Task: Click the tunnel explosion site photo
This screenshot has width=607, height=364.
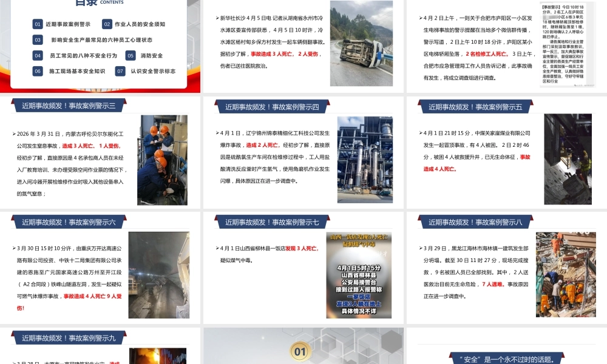Action: pos(158,275)
